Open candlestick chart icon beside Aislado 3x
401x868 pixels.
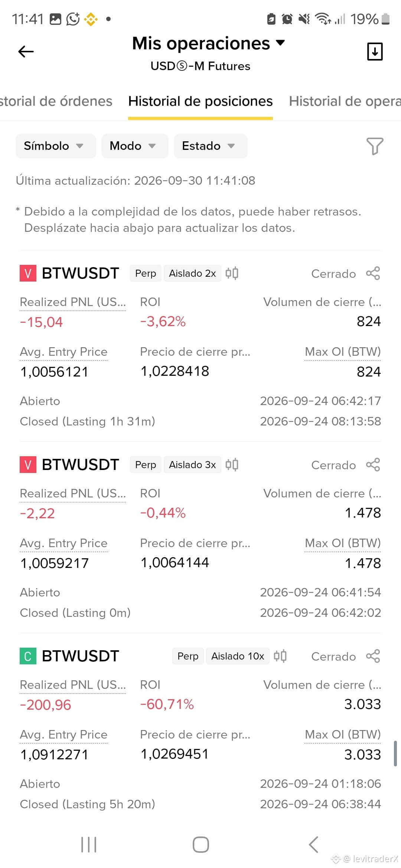[x=232, y=465]
